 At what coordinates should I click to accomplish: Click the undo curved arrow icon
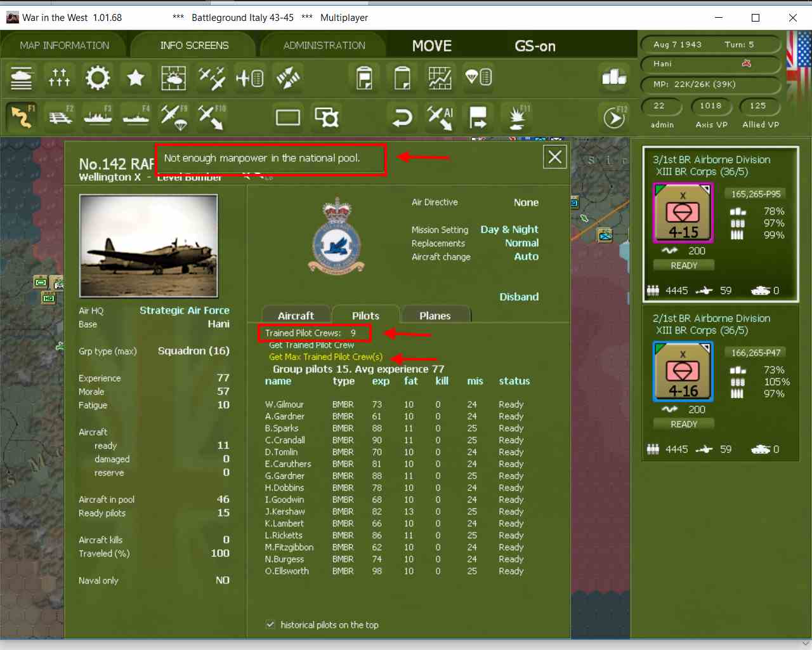click(x=402, y=117)
